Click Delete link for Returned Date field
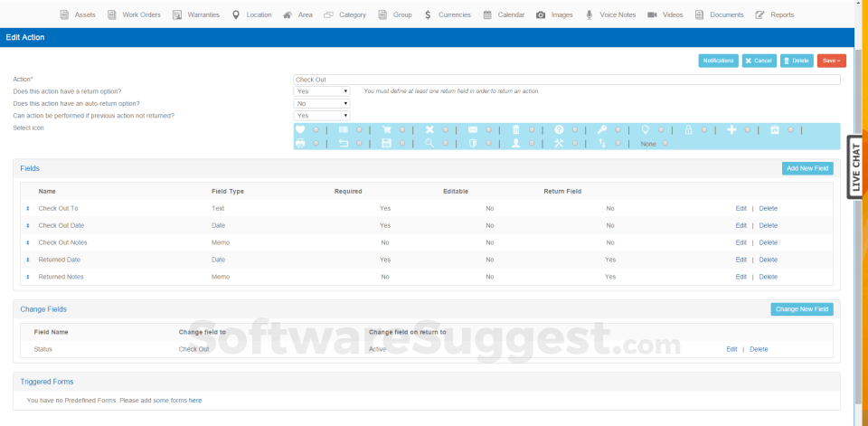868x426 pixels. click(768, 260)
